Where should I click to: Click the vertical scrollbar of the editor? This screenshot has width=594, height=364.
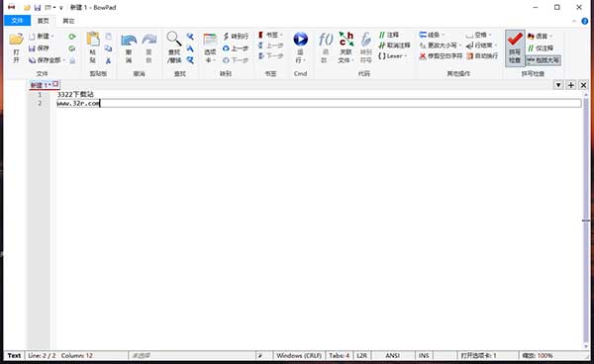coord(586,220)
